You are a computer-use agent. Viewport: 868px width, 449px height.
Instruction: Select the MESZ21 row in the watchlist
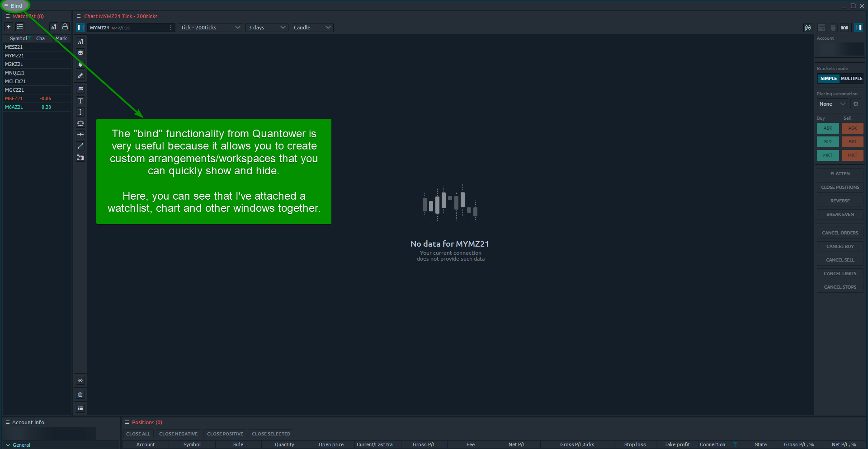[x=37, y=47]
